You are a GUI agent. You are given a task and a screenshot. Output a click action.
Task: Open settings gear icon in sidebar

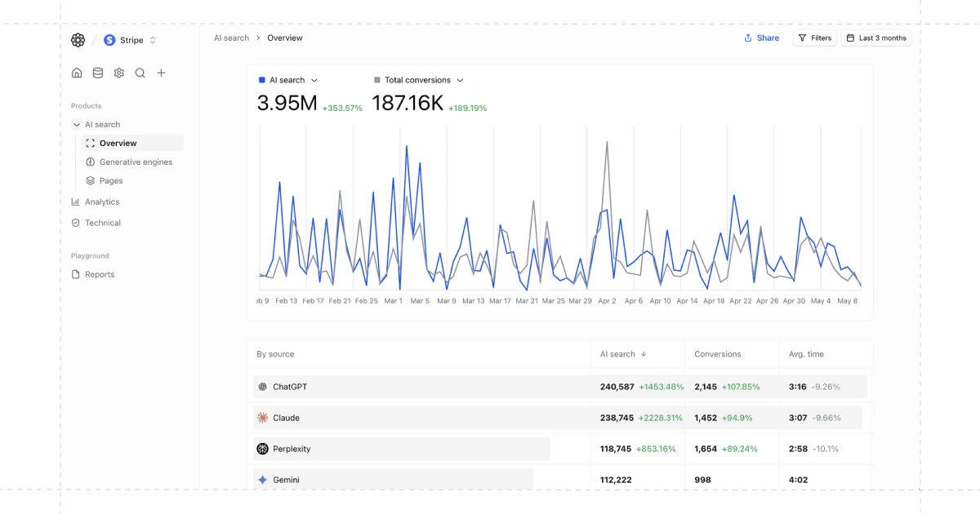point(119,73)
